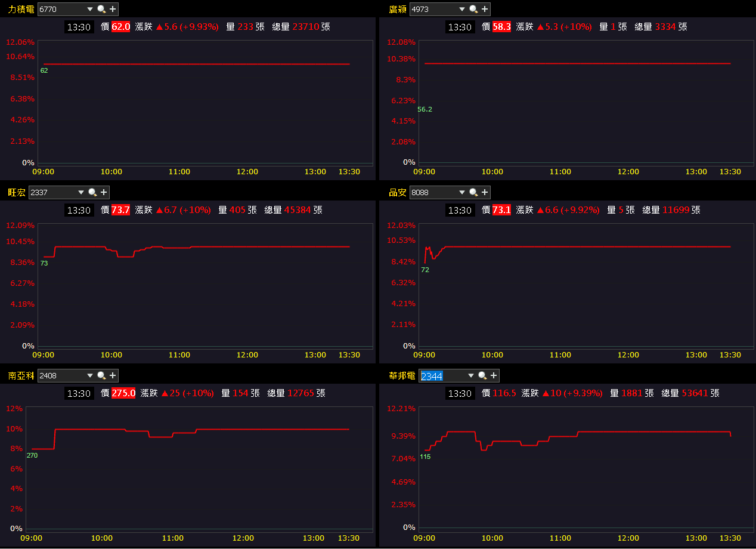Click the highlighted stock code field 2344

coord(442,375)
